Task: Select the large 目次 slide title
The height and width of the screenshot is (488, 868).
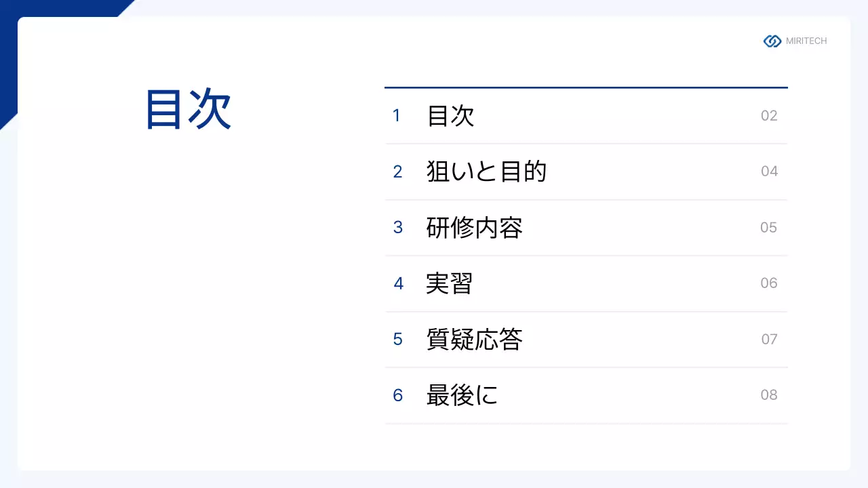Action: (189, 110)
